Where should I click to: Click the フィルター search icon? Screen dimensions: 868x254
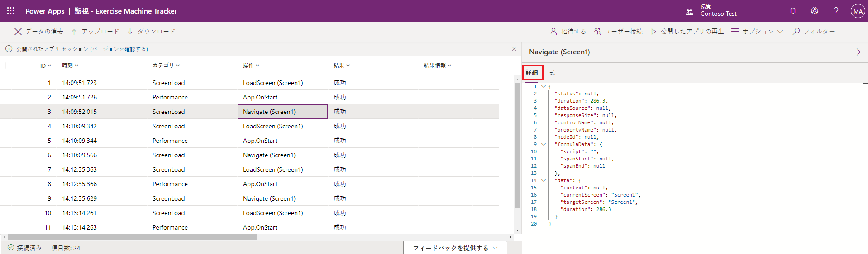pos(796,32)
